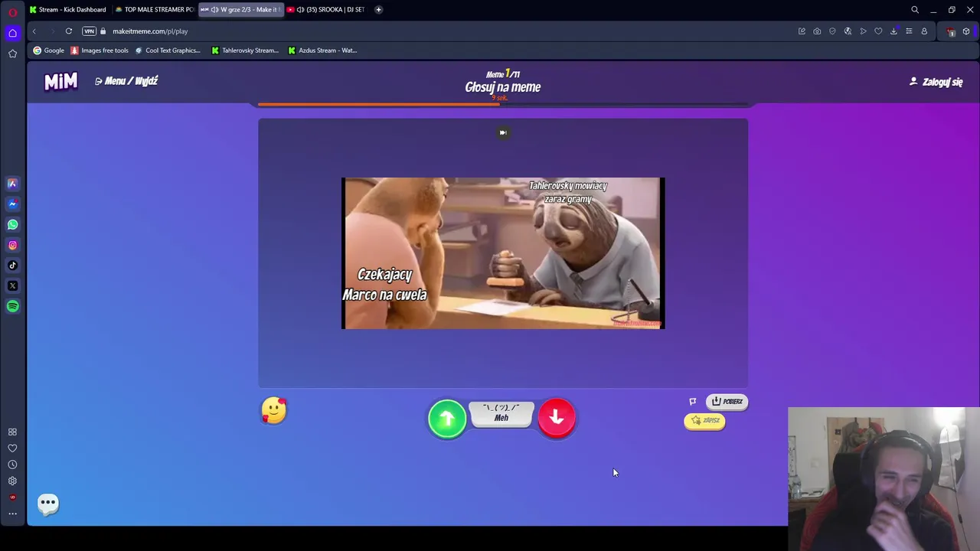Open a new browser tab
980x551 pixels.
[x=378, y=9]
